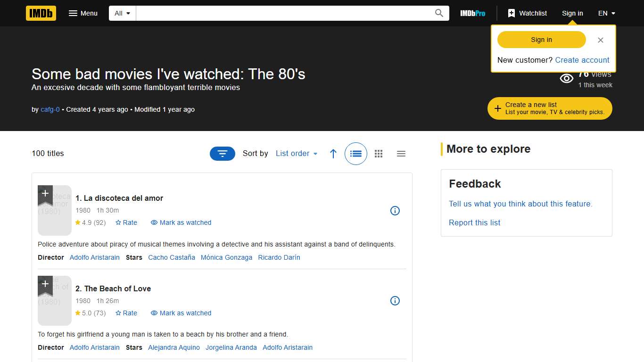Rate The Beach of Love with the star
The image size is (644, 362).
tap(126, 313)
